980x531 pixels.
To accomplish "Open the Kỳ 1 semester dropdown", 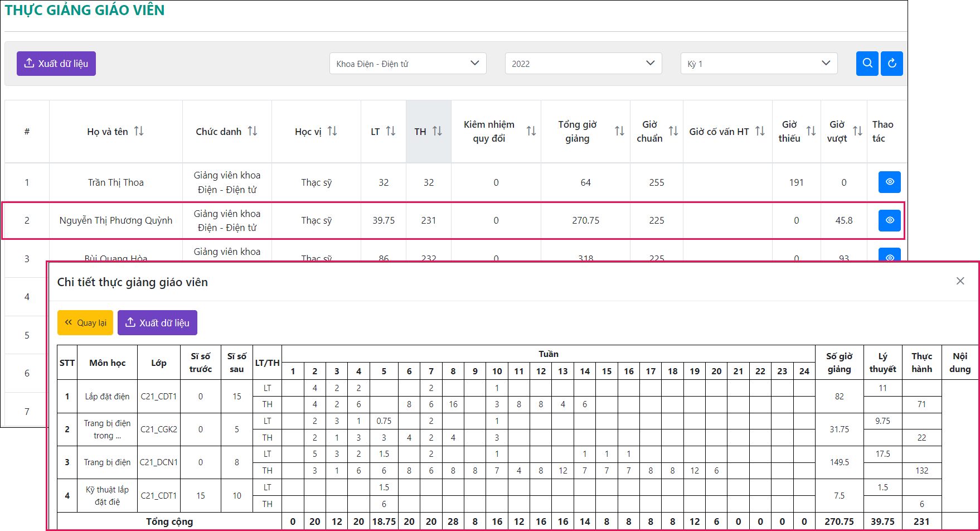I will pyautogui.click(x=759, y=64).
